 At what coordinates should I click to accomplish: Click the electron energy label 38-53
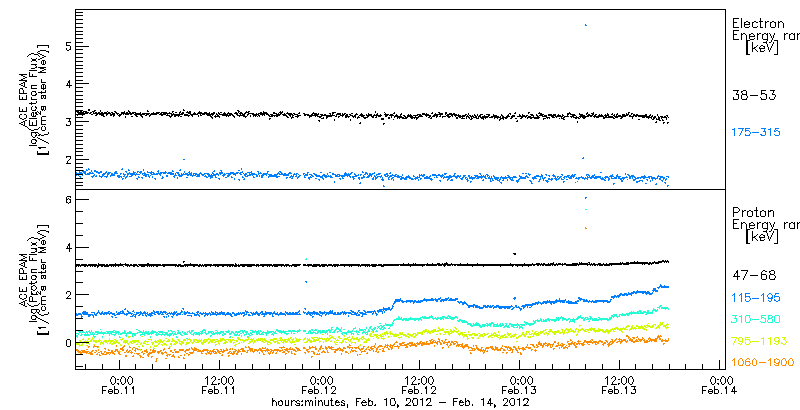pos(754,95)
